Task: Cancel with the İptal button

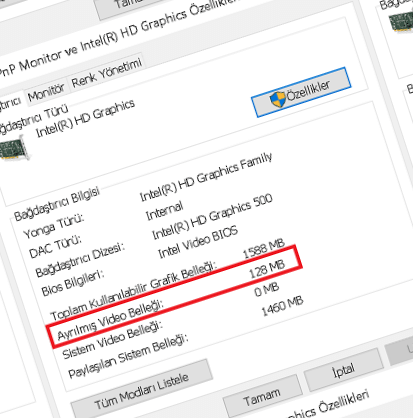Action: pos(343,370)
